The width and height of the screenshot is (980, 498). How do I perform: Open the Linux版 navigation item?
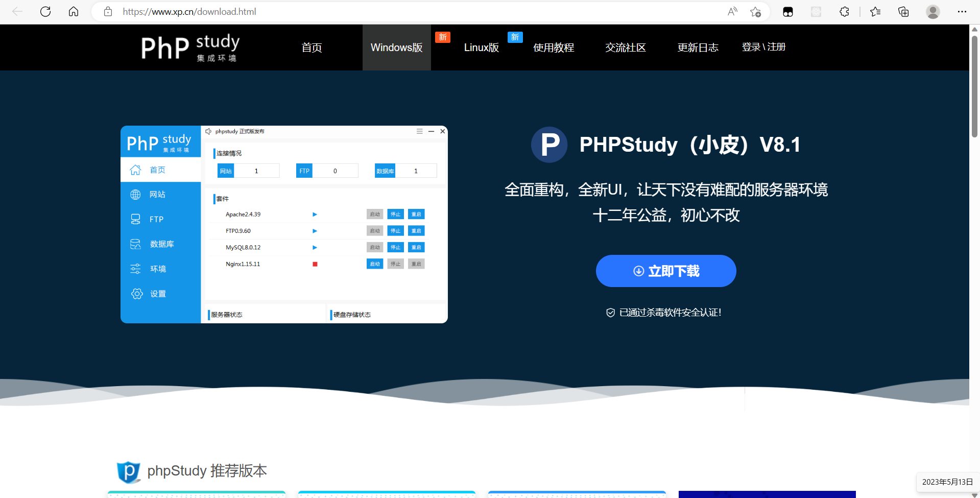point(482,48)
